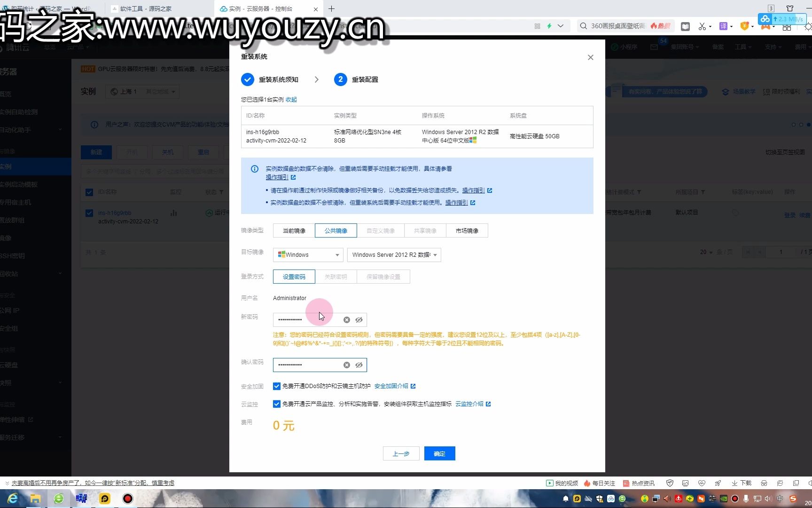Viewport: 812px width, 508px height.
Task: Open 上海 1 region dropdown
Action: [142, 92]
